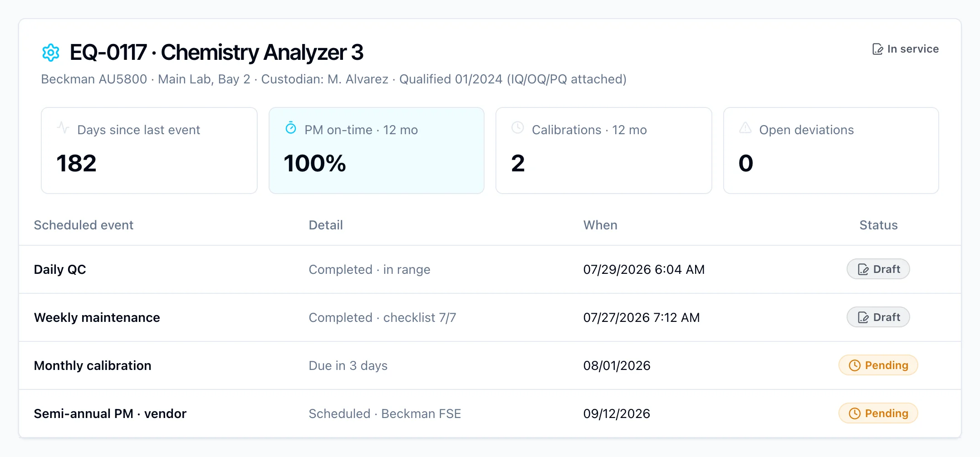Select the PM on-time 12 mo card
Screen dimensions: 980x457
[x=377, y=151]
